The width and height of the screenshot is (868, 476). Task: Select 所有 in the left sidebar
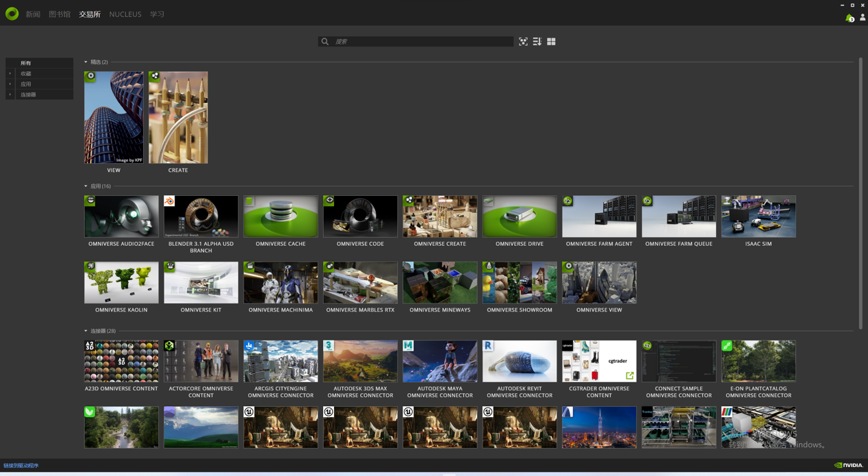(26, 63)
